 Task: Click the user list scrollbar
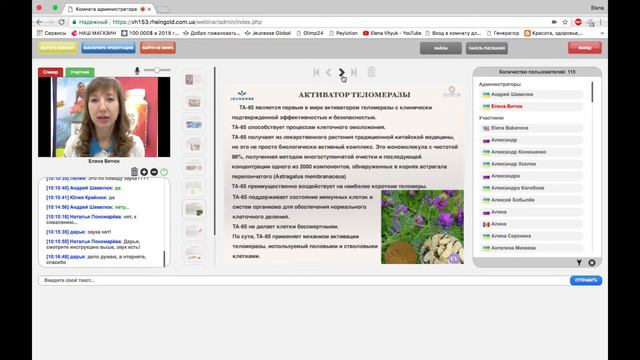pyautogui.click(x=592, y=92)
